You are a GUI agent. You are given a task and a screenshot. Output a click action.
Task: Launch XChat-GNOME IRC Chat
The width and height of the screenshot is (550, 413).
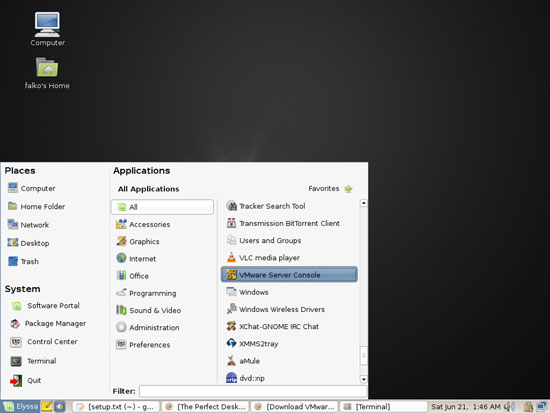[289, 326]
